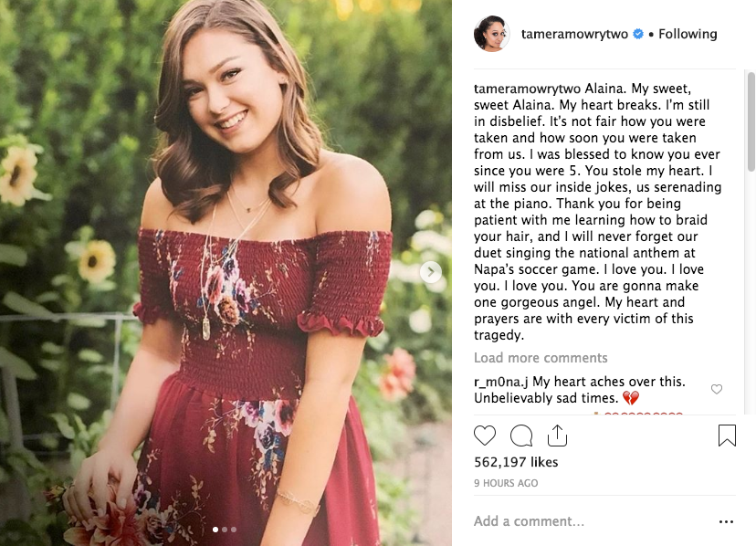View the 562,197 likes list

[x=518, y=463]
